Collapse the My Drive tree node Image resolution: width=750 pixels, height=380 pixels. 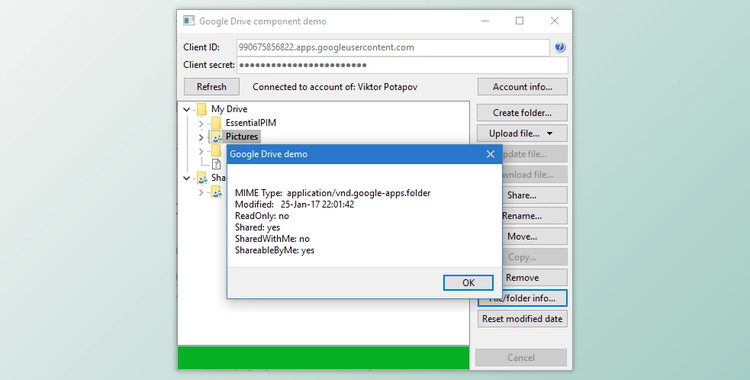click(x=187, y=110)
